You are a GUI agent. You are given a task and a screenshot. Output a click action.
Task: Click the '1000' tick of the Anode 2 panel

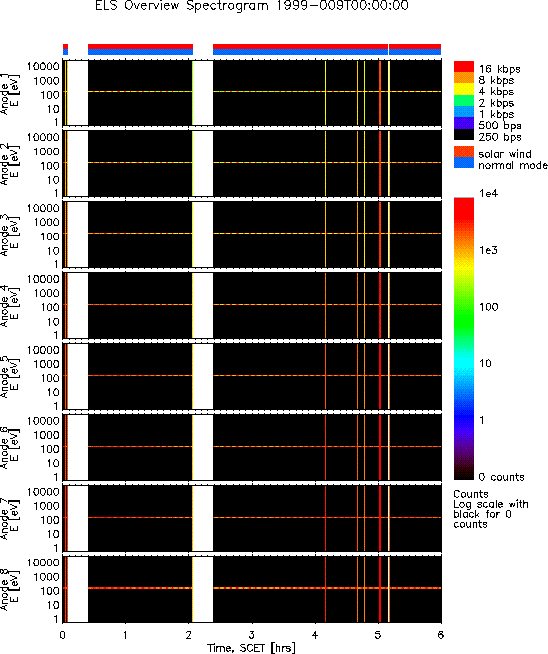[x=46, y=151]
